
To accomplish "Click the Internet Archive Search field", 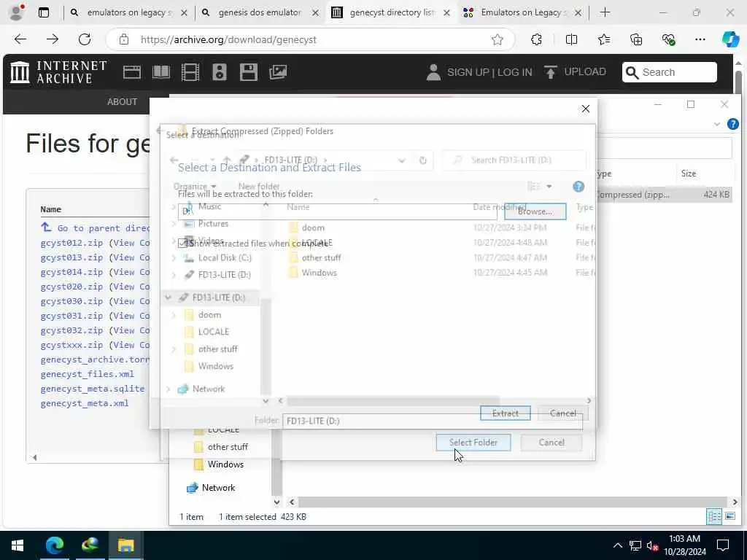I will 670,72.
